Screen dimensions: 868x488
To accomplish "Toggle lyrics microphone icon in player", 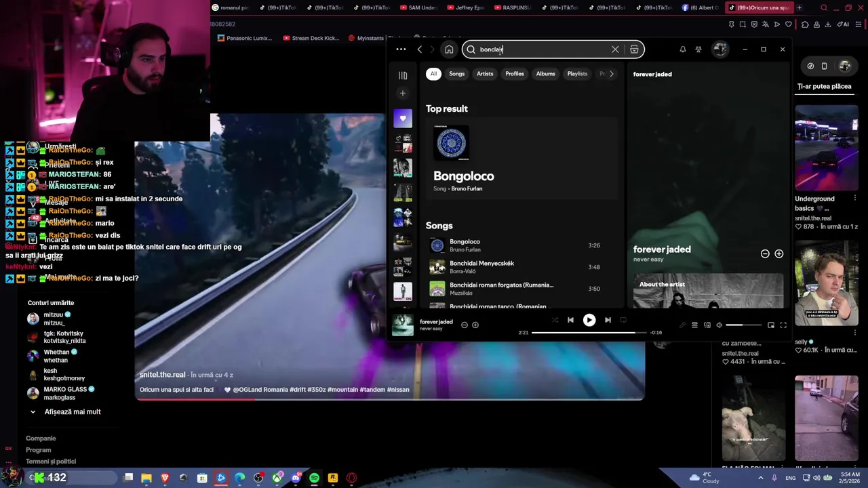I will tap(682, 325).
